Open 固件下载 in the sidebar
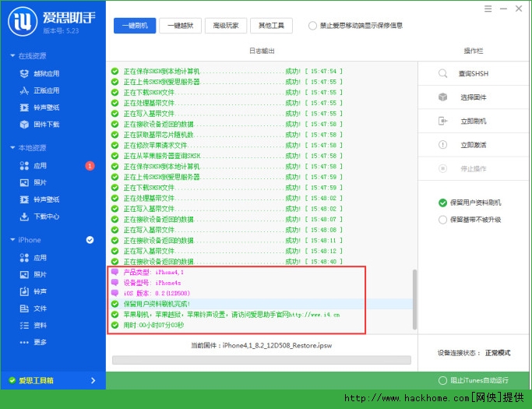The image size is (532, 409). point(45,124)
